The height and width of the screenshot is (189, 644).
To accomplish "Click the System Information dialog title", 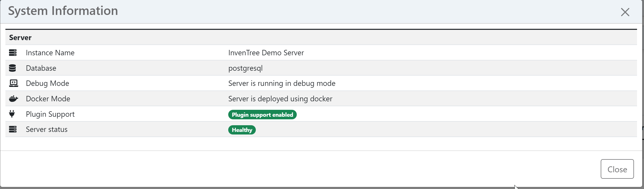I will coord(63,11).
